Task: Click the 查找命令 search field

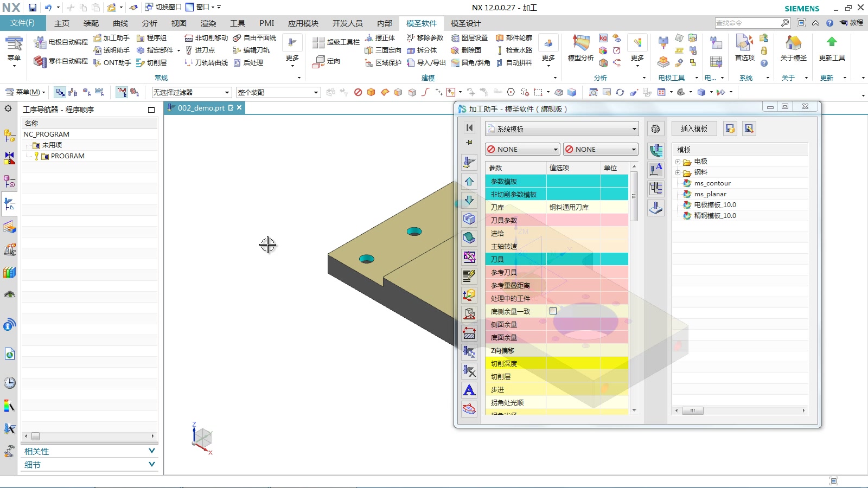Action: 748,23
